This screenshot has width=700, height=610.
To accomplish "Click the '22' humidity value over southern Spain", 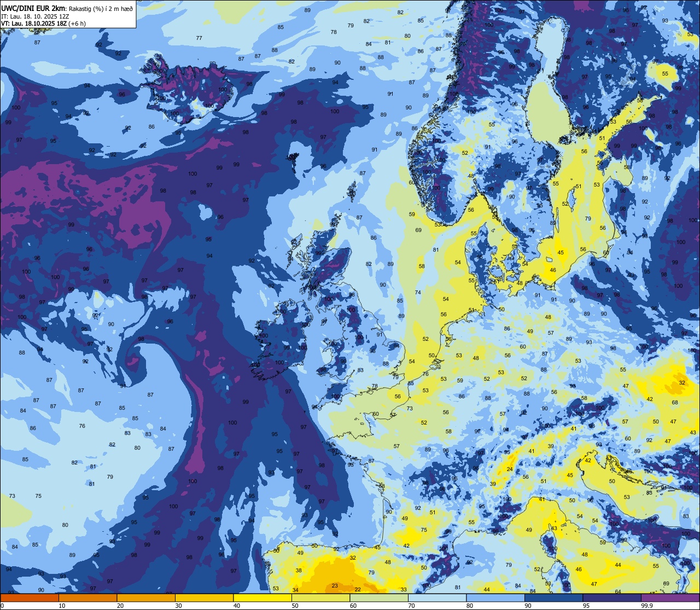I will tap(358, 589).
